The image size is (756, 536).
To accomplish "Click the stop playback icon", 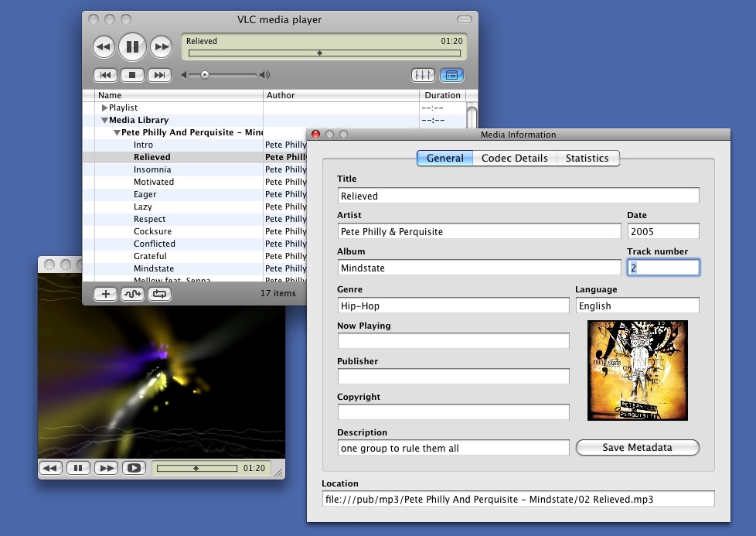I will tap(132, 75).
